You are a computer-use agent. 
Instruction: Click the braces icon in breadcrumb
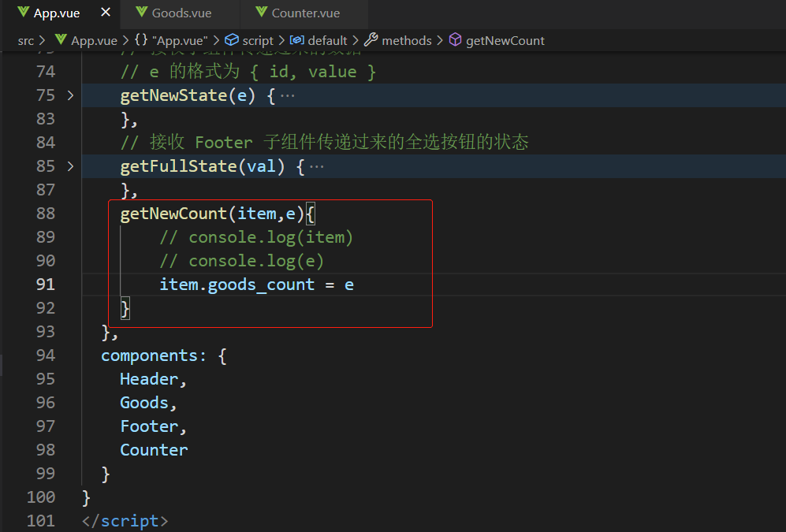(x=141, y=39)
